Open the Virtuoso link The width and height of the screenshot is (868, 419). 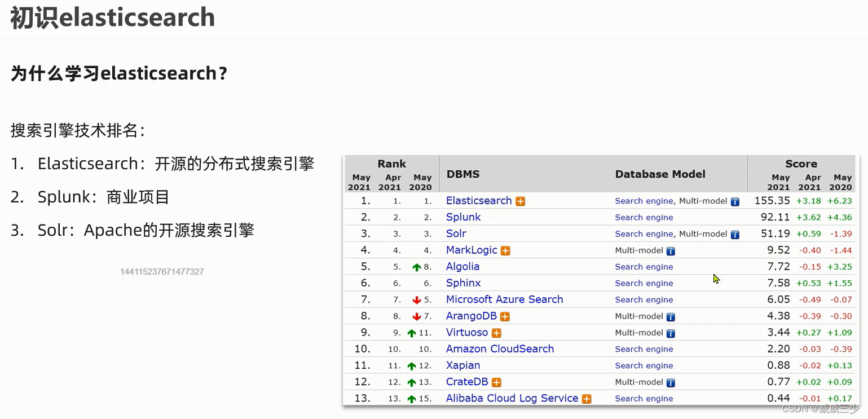[467, 332]
